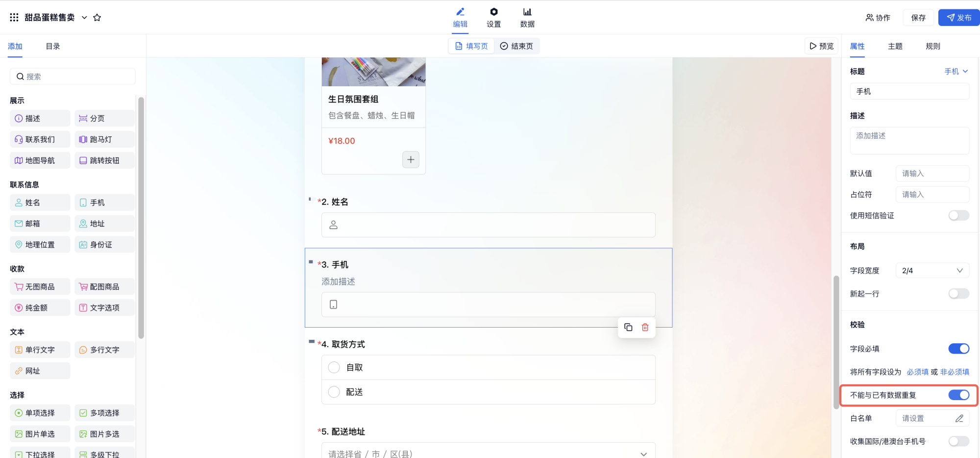Screen dimensions: 980x458
Task: Toggle 字段必填 switch
Action: 959,349
